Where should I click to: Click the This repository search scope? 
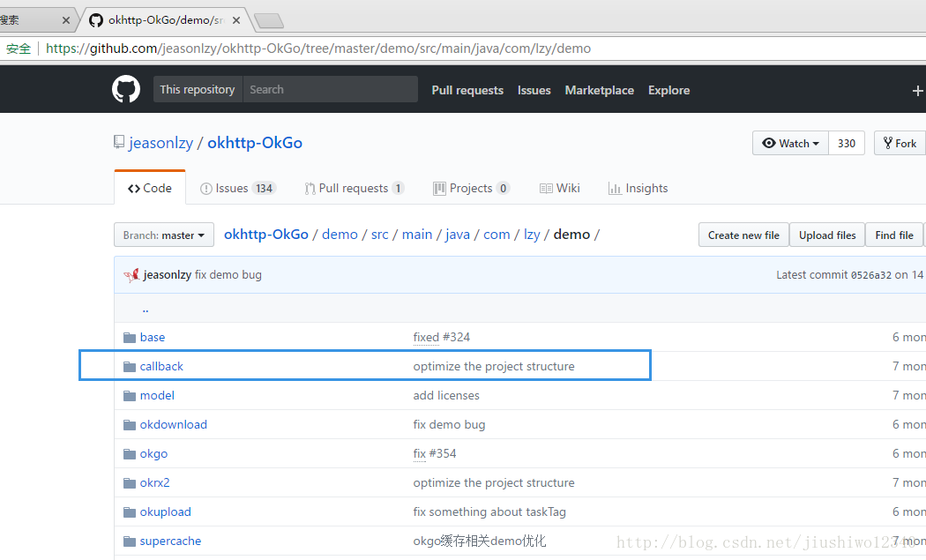point(198,89)
